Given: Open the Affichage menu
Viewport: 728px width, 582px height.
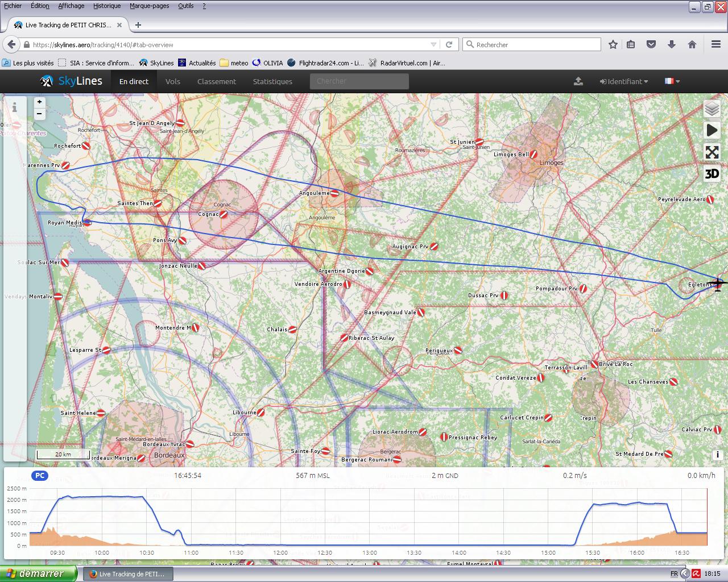Looking at the screenshot, I should tap(71, 6).
